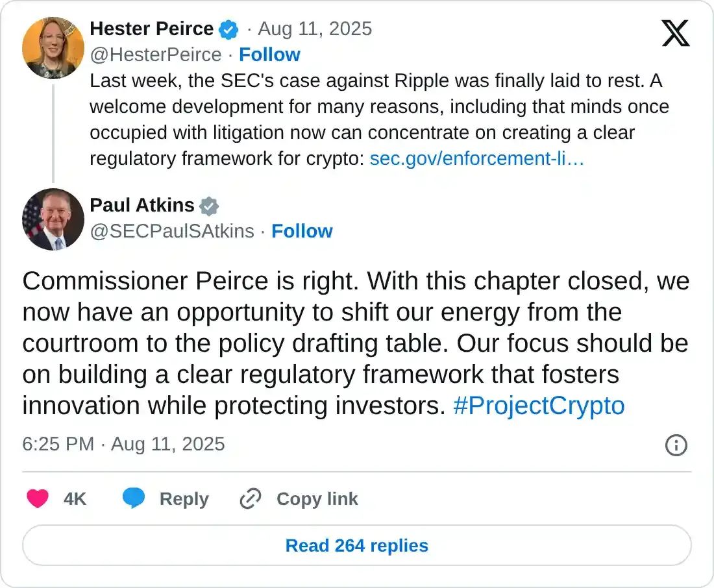This screenshot has width=714, height=588.
Task: Click the reply speech bubble icon
Action: point(134,498)
